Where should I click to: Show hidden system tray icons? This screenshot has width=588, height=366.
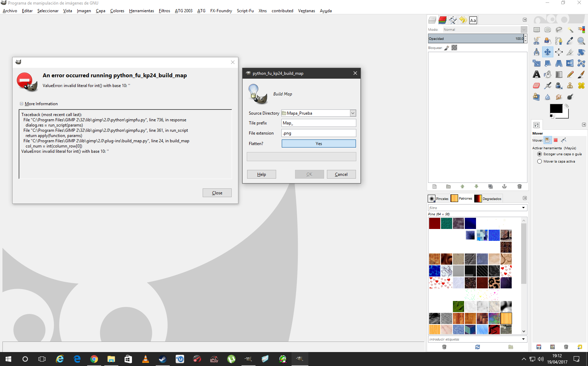pyautogui.click(x=524, y=359)
